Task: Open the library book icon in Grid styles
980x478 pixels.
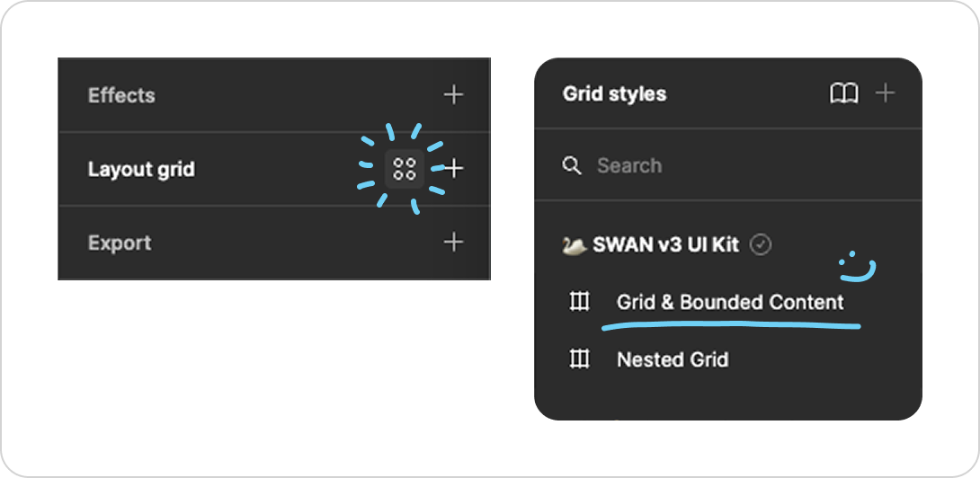Action: pyautogui.click(x=843, y=93)
